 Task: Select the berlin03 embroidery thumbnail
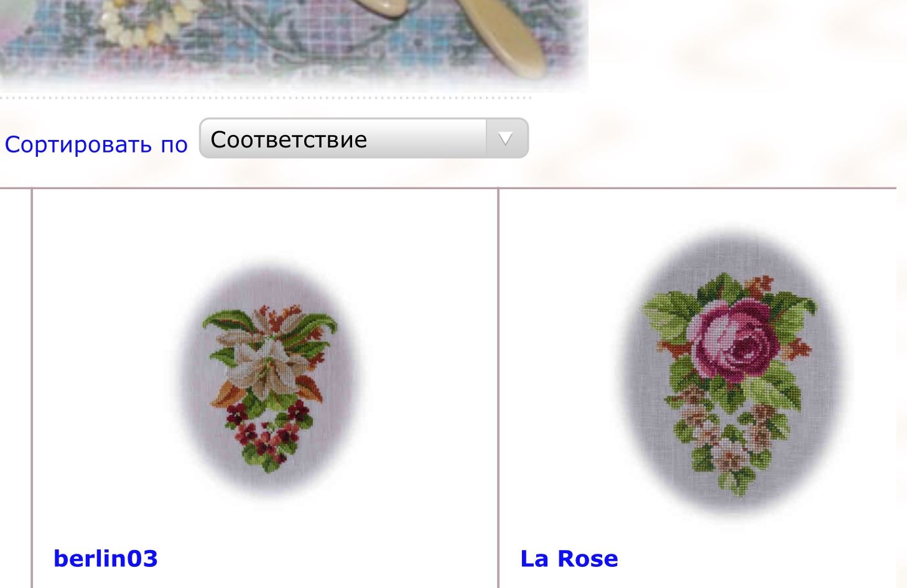click(268, 381)
